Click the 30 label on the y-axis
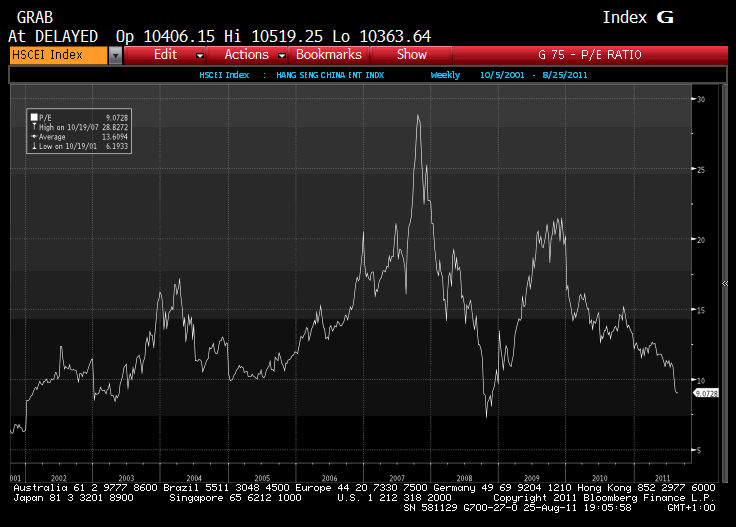This screenshot has width=736, height=527. (701, 99)
